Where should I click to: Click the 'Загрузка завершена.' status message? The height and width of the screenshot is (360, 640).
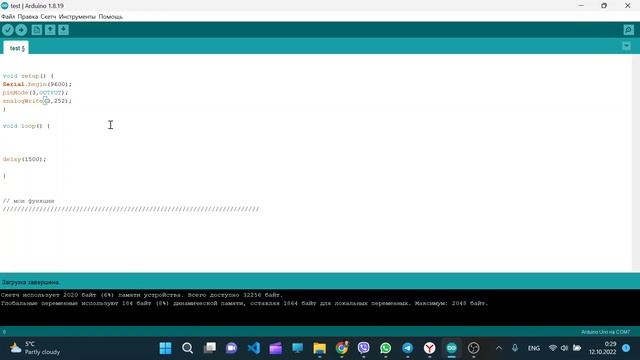pos(31,282)
